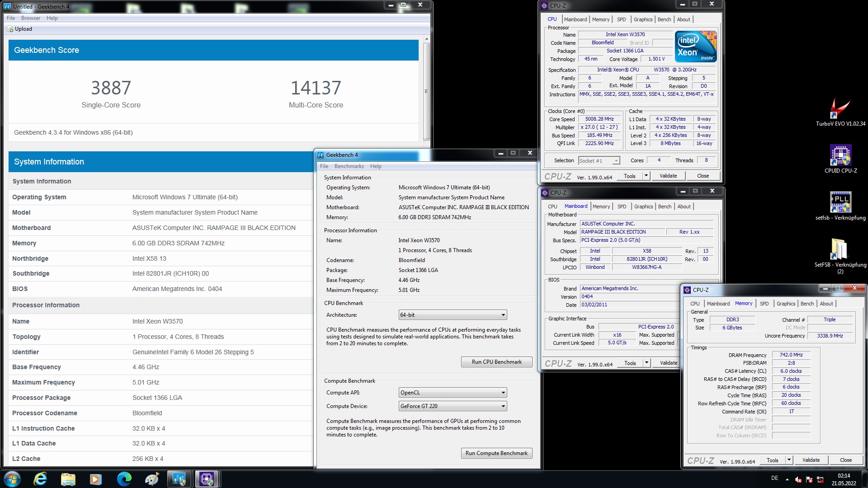Switch to CPU-Z taskbar button
Viewport: 868px width, 488px height.
tap(207, 479)
